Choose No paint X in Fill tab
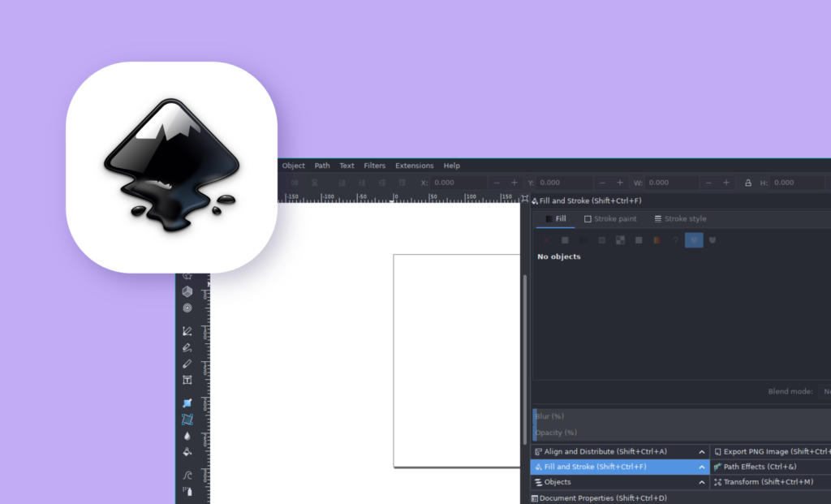Screen dimensions: 831x504 tap(546, 240)
